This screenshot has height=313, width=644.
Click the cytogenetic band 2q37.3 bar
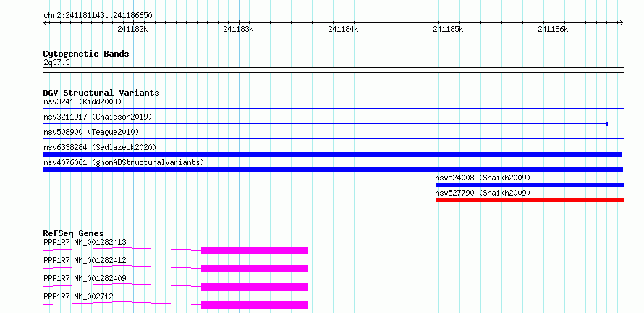(333, 70)
